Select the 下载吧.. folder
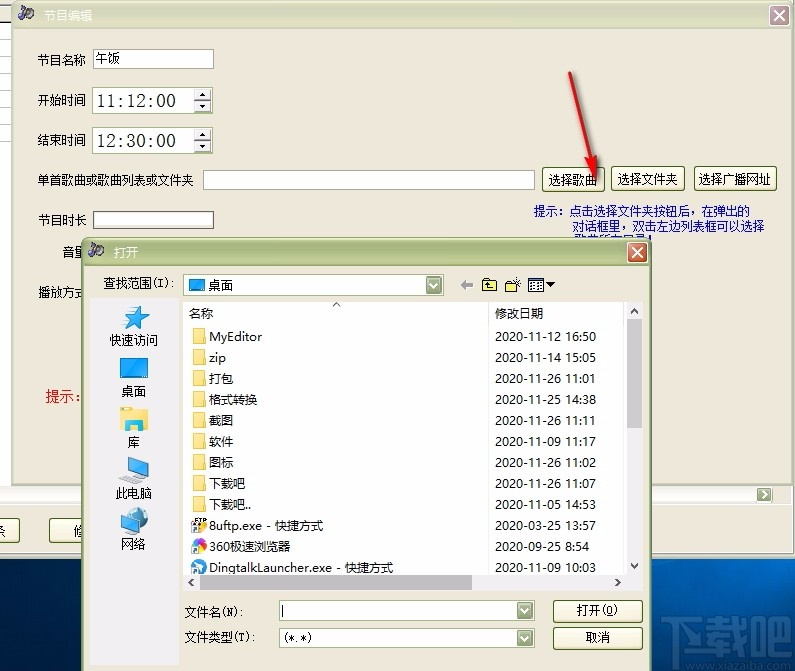 (222, 505)
